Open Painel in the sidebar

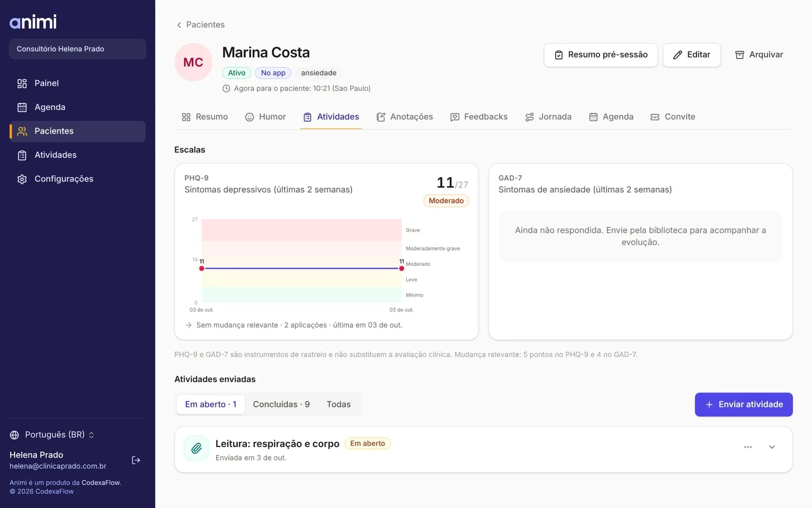point(77,83)
